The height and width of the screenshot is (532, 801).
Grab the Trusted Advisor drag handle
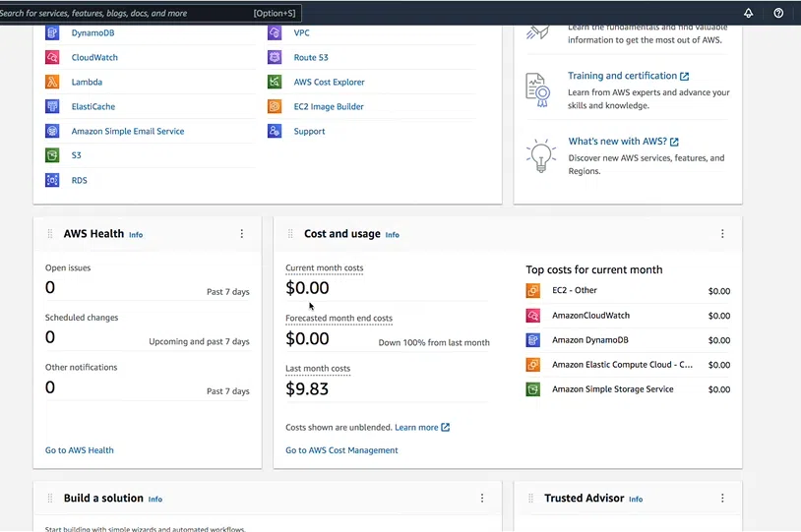click(530, 499)
